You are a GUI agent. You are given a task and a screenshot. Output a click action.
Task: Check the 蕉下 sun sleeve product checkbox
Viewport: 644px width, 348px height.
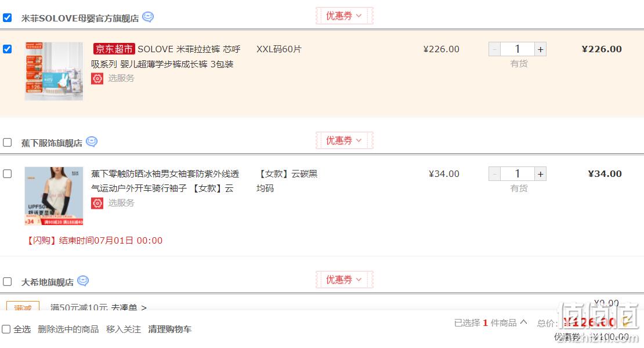(8, 173)
